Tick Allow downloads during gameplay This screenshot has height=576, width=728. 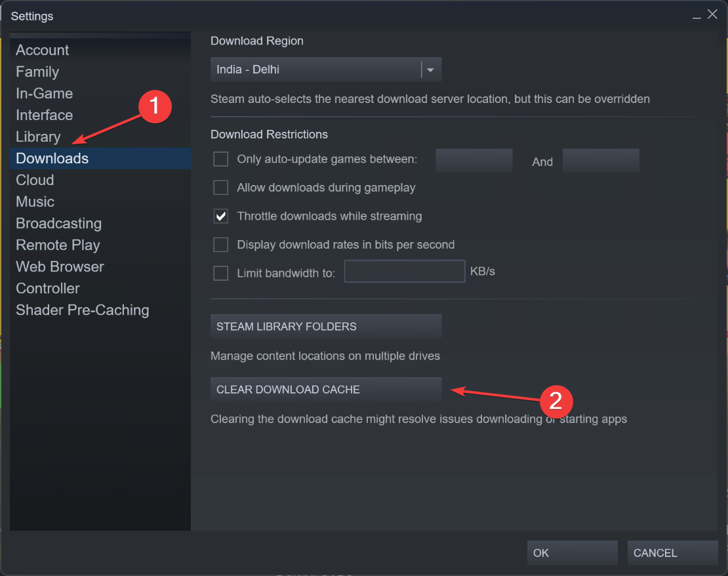(220, 188)
